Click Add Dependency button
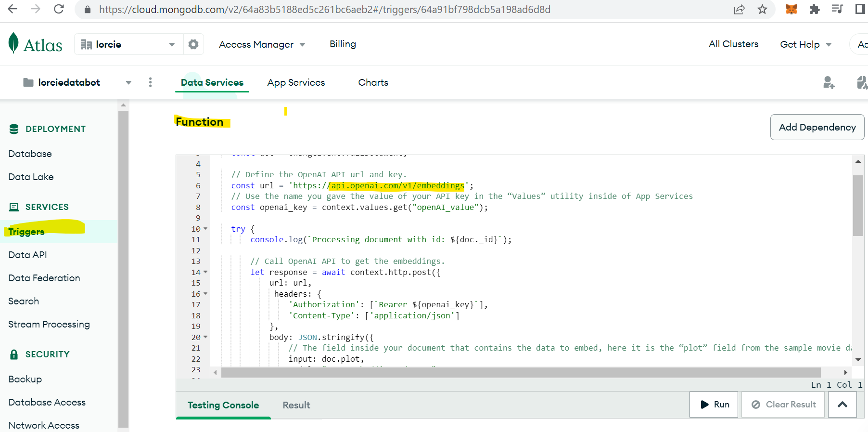This screenshot has width=868, height=432. (x=817, y=127)
